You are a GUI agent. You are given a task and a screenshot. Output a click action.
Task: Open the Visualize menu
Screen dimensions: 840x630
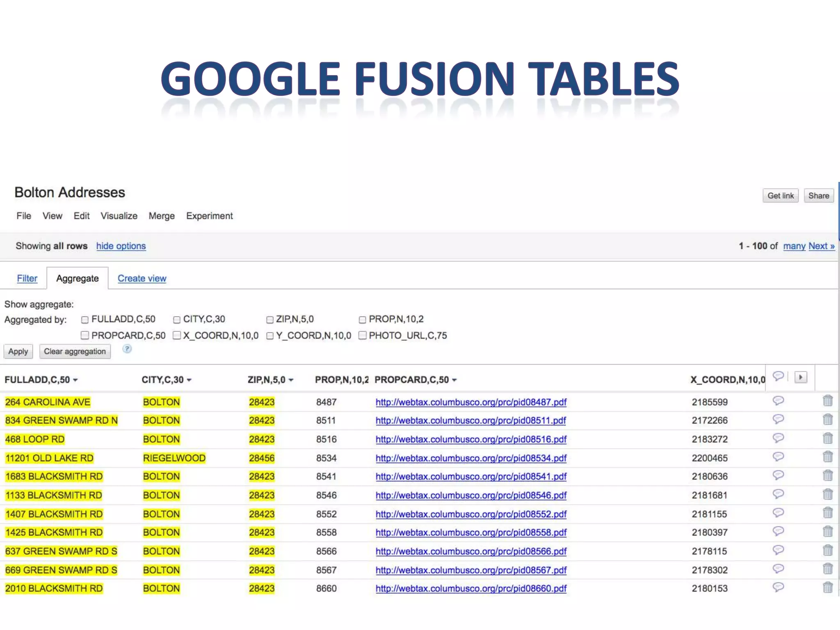(x=119, y=216)
